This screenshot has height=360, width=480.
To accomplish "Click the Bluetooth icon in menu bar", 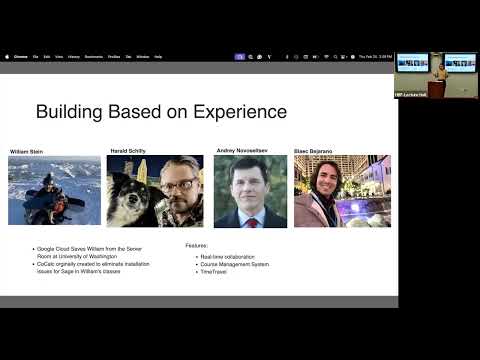I will 287,57.
